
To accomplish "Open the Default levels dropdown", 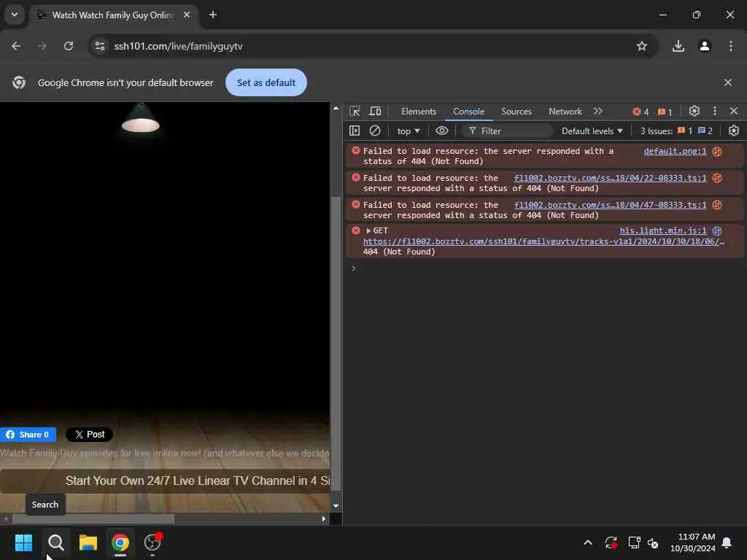I will 592,131.
